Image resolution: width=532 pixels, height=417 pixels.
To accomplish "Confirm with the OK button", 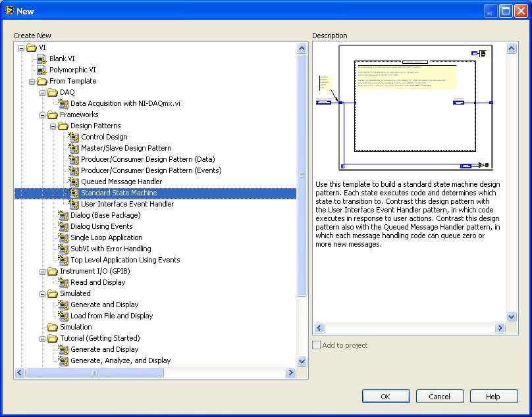I will (x=386, y=397).
